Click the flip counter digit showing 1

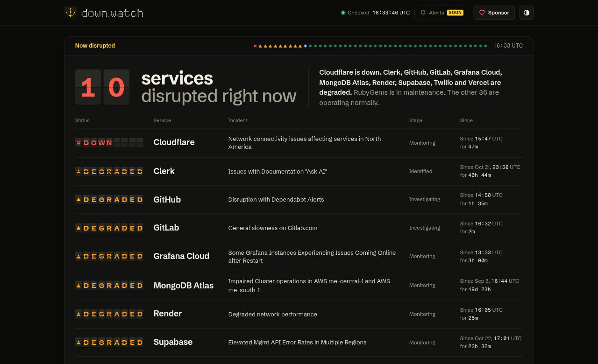pyautogui.click(x=88, y=87)
